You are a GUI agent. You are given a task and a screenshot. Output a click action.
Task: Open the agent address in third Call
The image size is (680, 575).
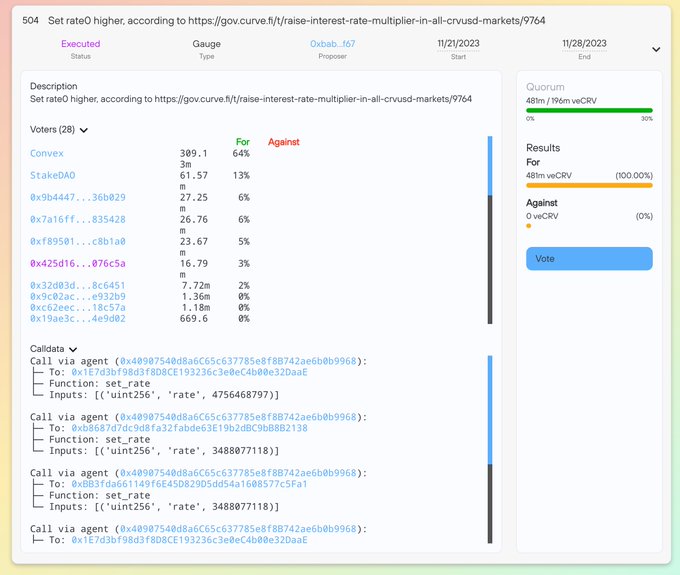coord(238,473)
